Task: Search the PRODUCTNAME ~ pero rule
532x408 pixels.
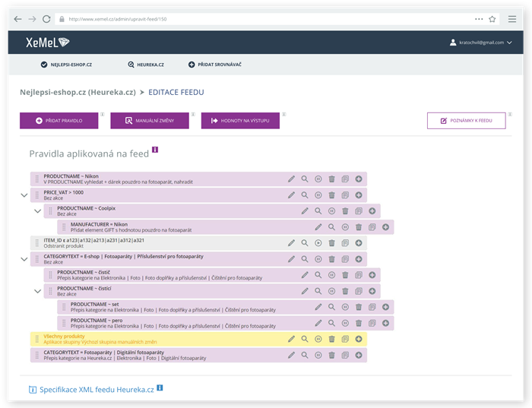Action: pyautogui.click(x=331, y=323)
